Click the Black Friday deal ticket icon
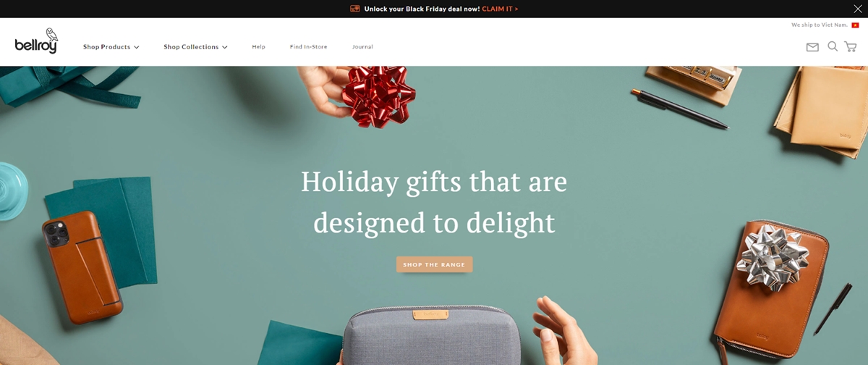This screenshot has height=365, width=868. [355, 9]
